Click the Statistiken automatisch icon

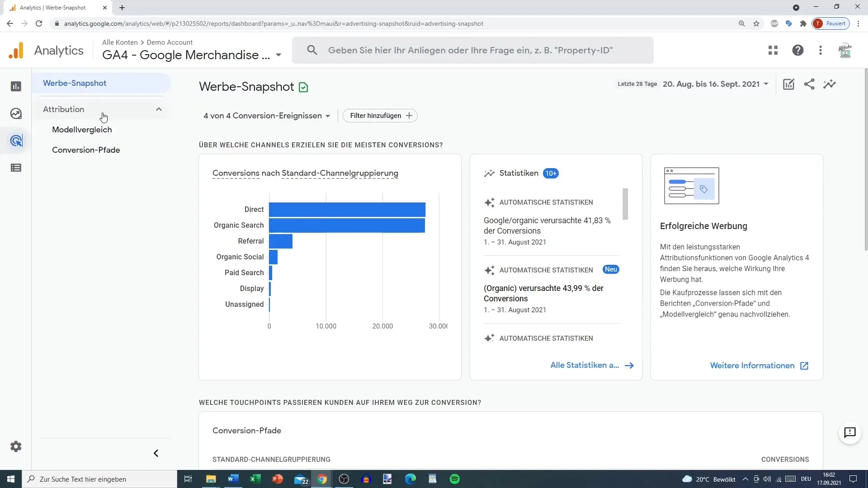489,202
